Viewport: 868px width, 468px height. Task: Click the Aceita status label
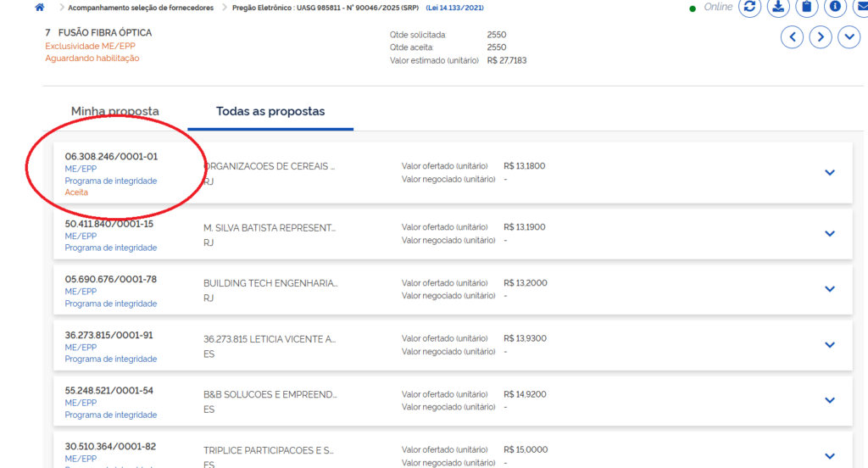pyautogui.click(x=76, y=192)
